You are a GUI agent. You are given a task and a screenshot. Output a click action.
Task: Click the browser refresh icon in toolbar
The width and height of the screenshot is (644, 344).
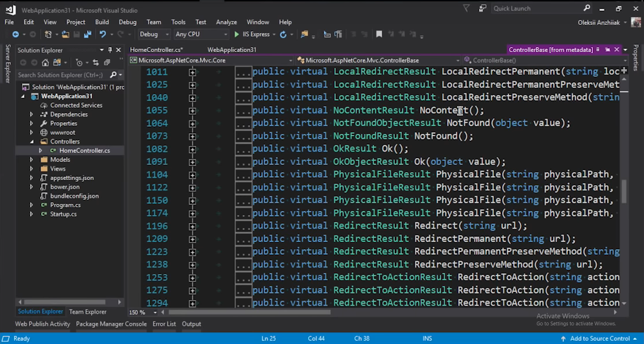283,35
